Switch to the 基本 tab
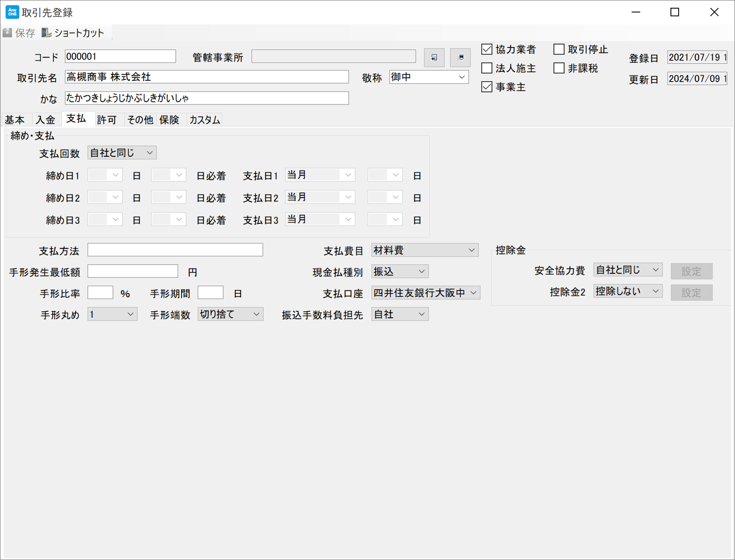The width and height of the screenshot is (735, 560). point(15,120)
